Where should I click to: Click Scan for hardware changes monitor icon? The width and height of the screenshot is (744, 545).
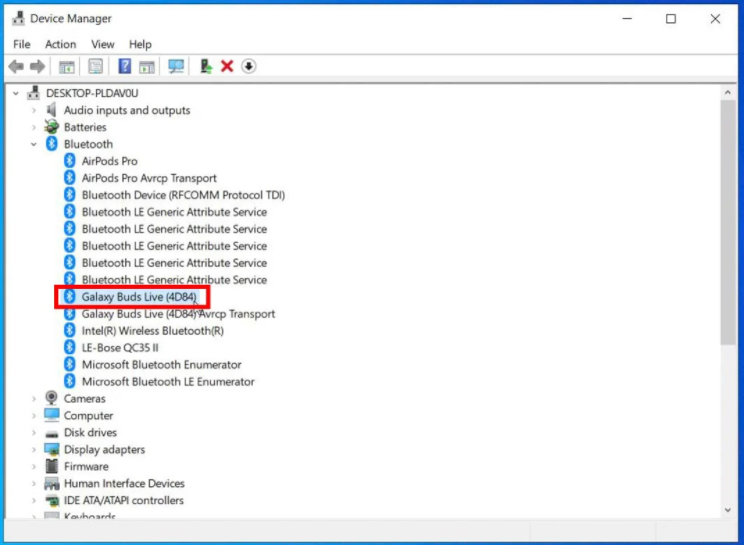pyautogui.click(x=176, y=66)
